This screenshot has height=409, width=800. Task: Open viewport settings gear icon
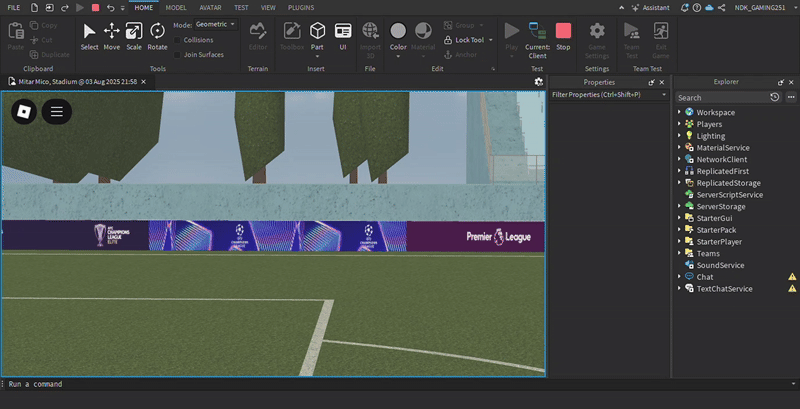click(x=538, y=82)
